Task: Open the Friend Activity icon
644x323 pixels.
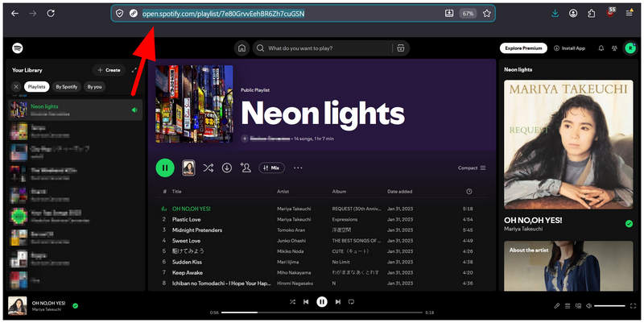Action: 614,48
